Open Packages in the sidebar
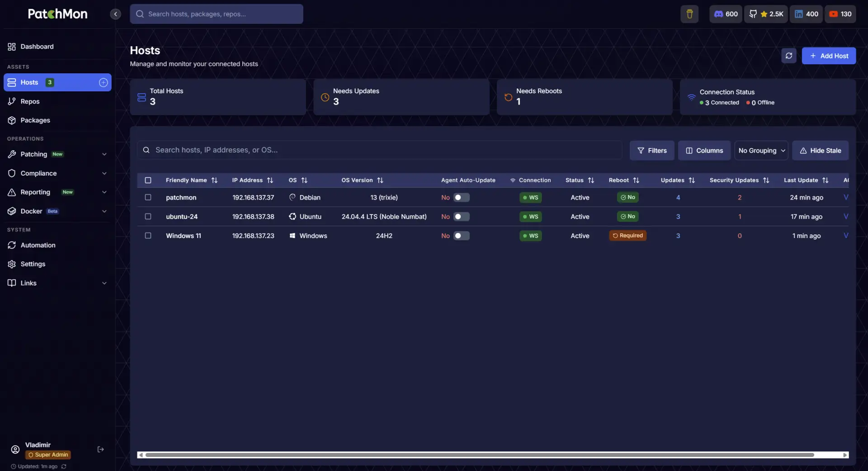Viewport: 868px width, 471px height. [x=57, y=120]
